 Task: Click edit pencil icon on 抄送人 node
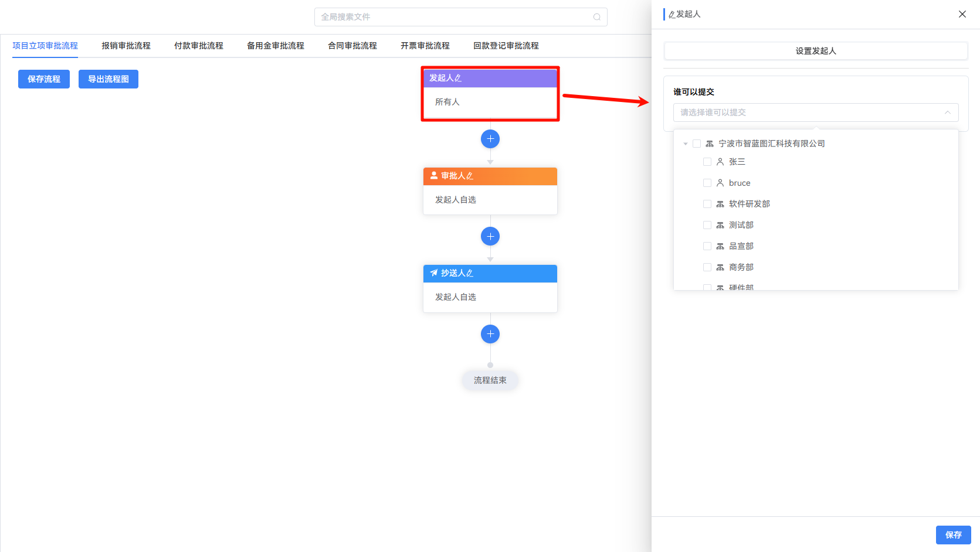[x=470, y=273]
